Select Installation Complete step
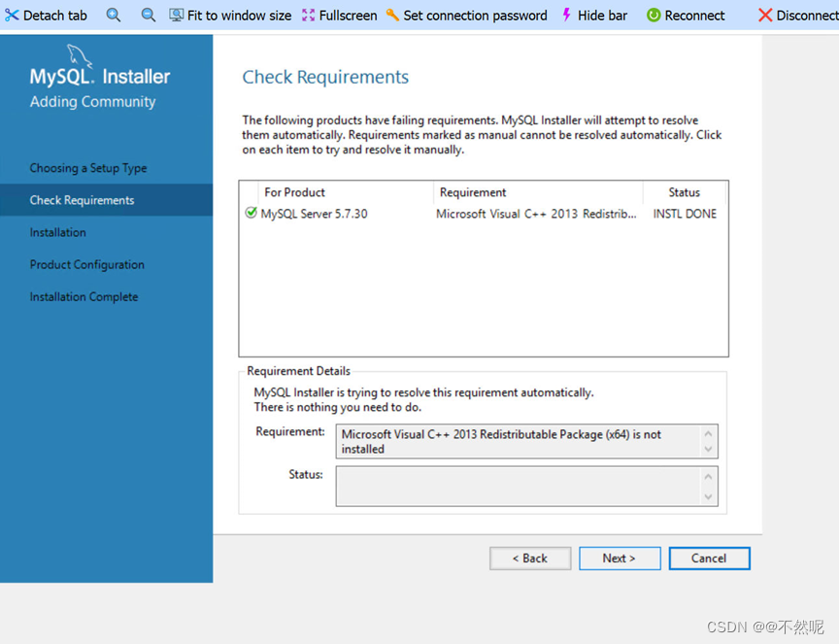839x644 pixels. point(84,296)
